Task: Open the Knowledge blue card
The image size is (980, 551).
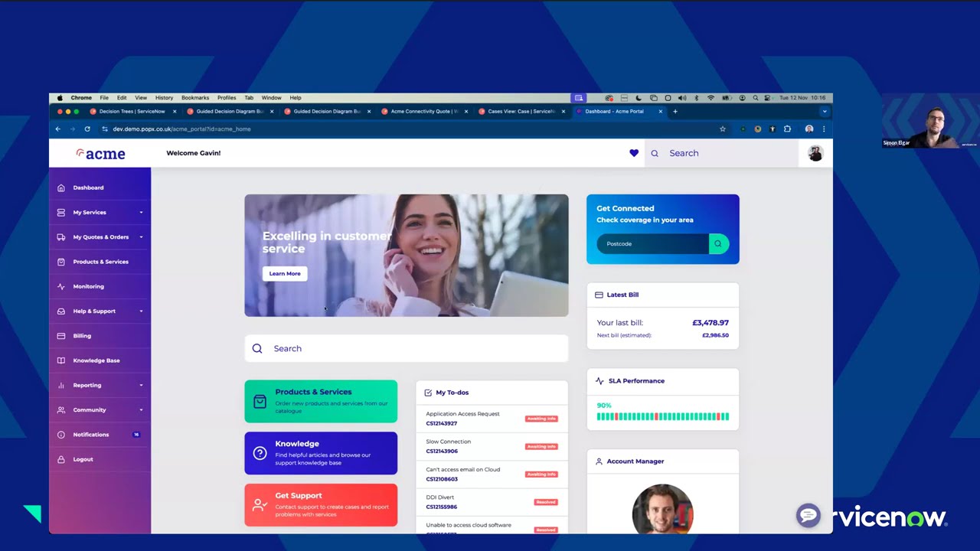Action: pyautogui.click(x=321, y=453)
